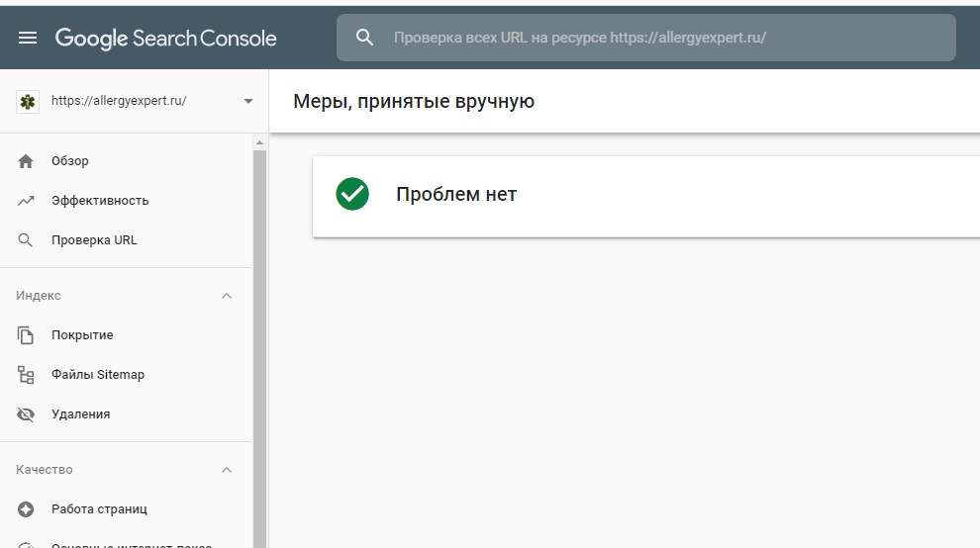Open Файлы Sitemap page
The width and height of the screenshot is (980, 548).
(x=98, y=374)
